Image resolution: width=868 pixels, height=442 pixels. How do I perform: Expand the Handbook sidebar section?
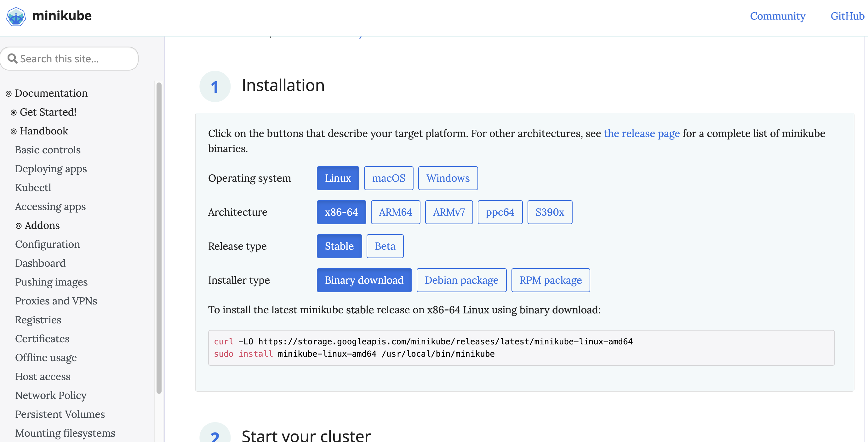[x=14, y=131]
